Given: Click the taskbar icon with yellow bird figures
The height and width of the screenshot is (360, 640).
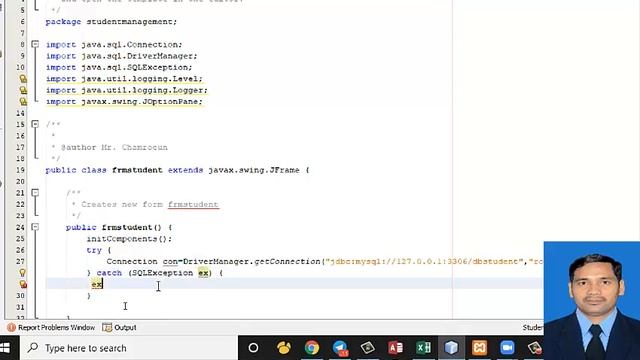Looking at the screenshot, I should (284, 348).
